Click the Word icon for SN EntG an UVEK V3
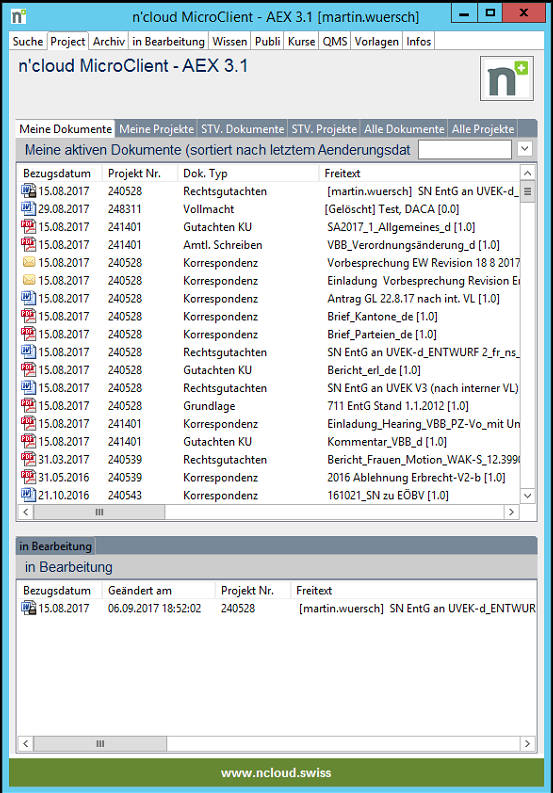553x793 pixels. (x=28, y=387)
